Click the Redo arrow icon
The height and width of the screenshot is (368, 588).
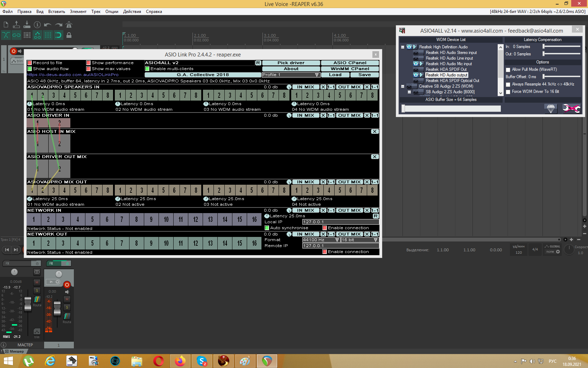[x=58, y=25]
